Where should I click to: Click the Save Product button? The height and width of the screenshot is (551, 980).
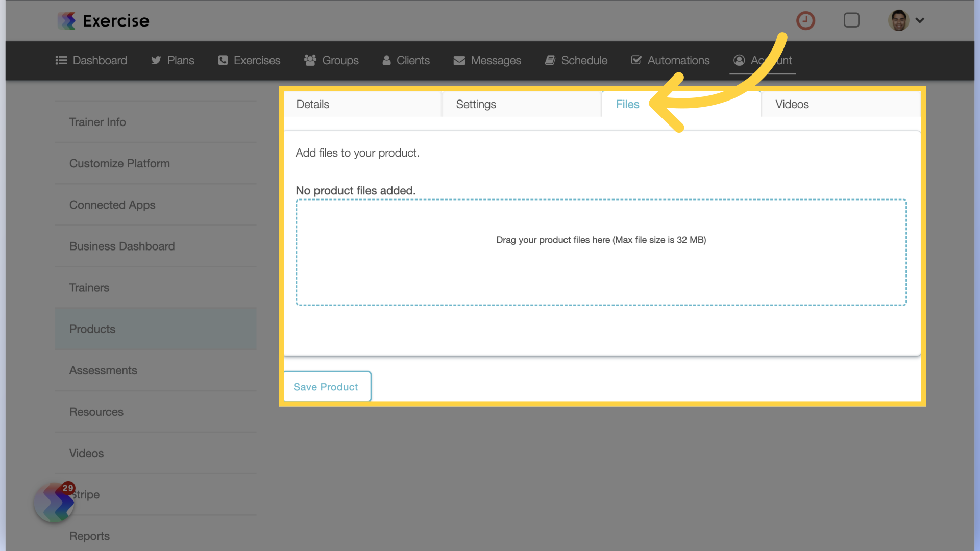(x=326, y=386)
